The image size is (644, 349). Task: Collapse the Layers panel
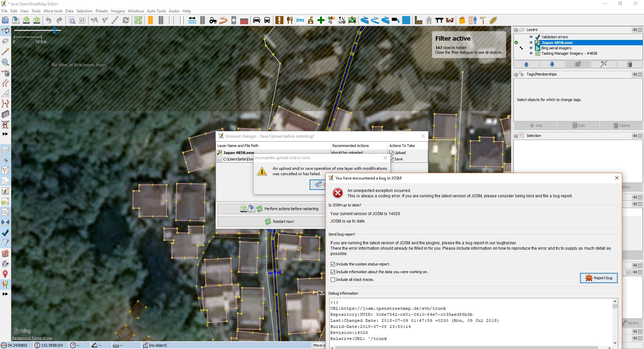coord(516,30)
